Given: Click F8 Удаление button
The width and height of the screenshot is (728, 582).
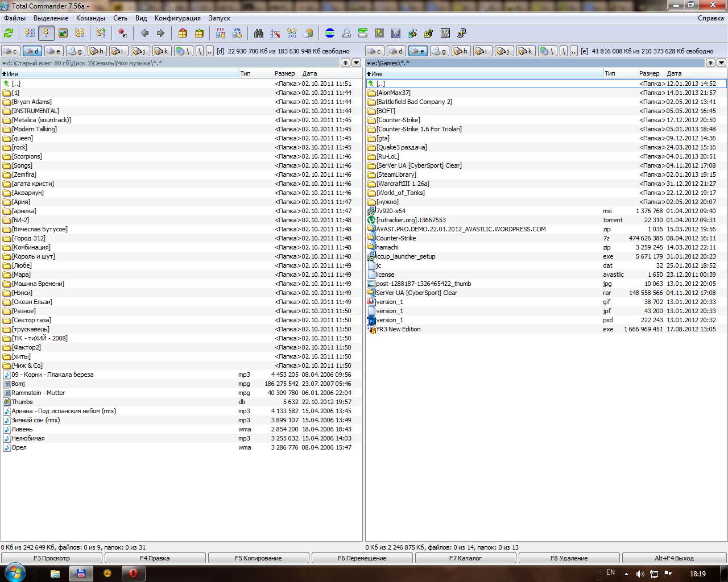Looking at the screenshot, I should [x=569, y=558].
